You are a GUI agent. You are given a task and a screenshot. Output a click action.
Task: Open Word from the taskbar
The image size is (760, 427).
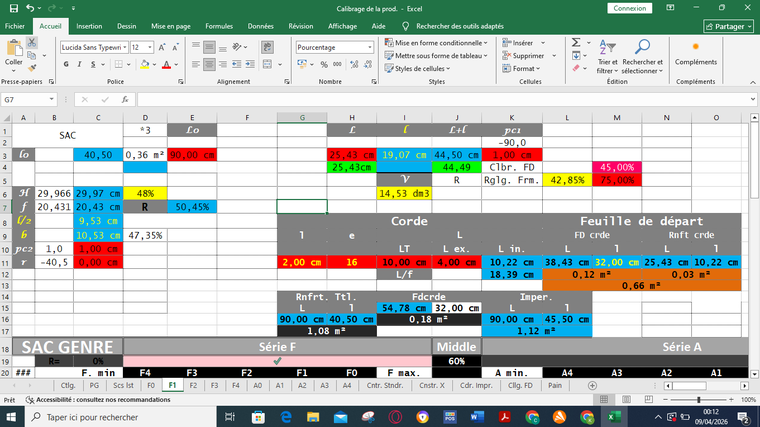click(x=477, y=417)
